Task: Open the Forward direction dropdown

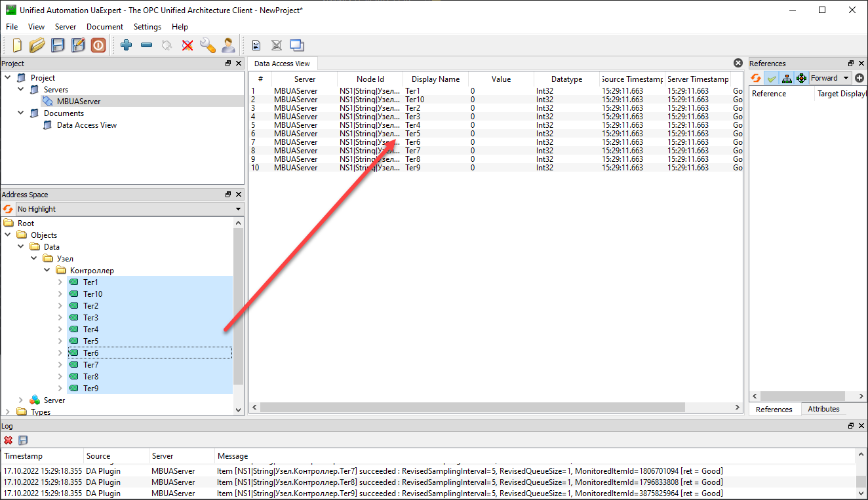Action: point(830,78)
